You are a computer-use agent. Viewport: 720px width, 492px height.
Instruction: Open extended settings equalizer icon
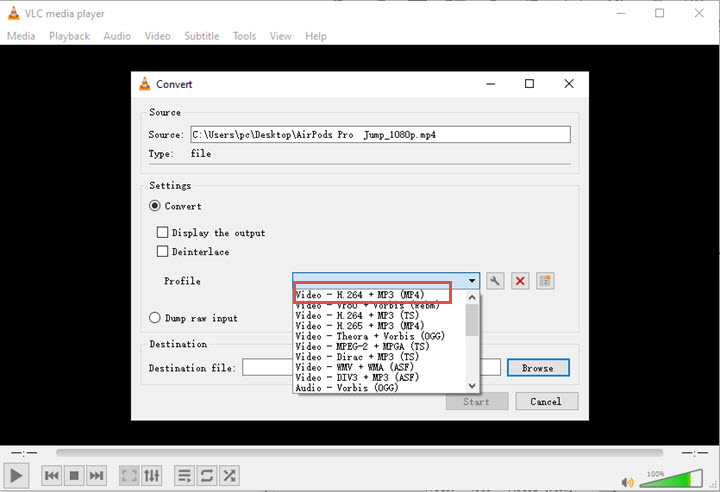pos(152,475)
